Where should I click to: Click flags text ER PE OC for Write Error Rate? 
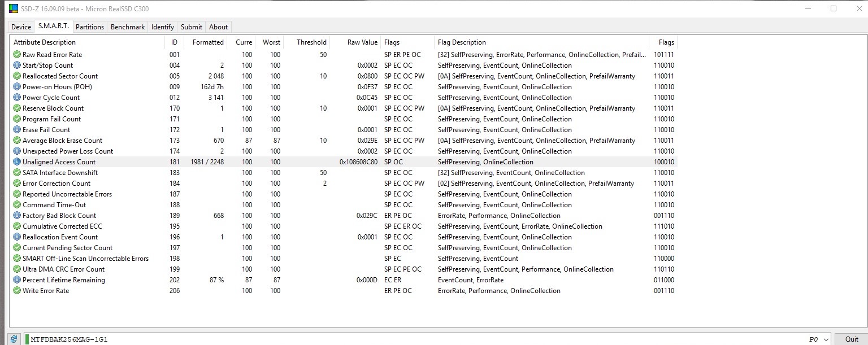(398, 291)
